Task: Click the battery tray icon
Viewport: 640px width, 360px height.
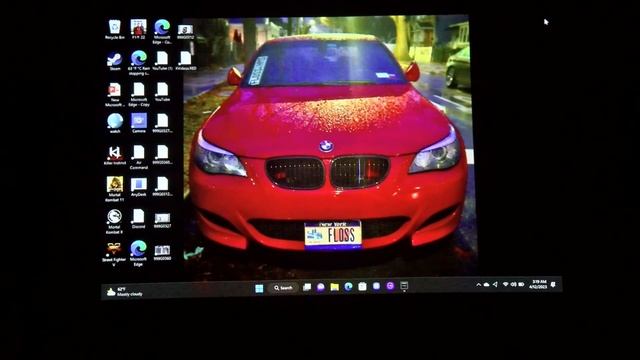Action: point(521,284)
